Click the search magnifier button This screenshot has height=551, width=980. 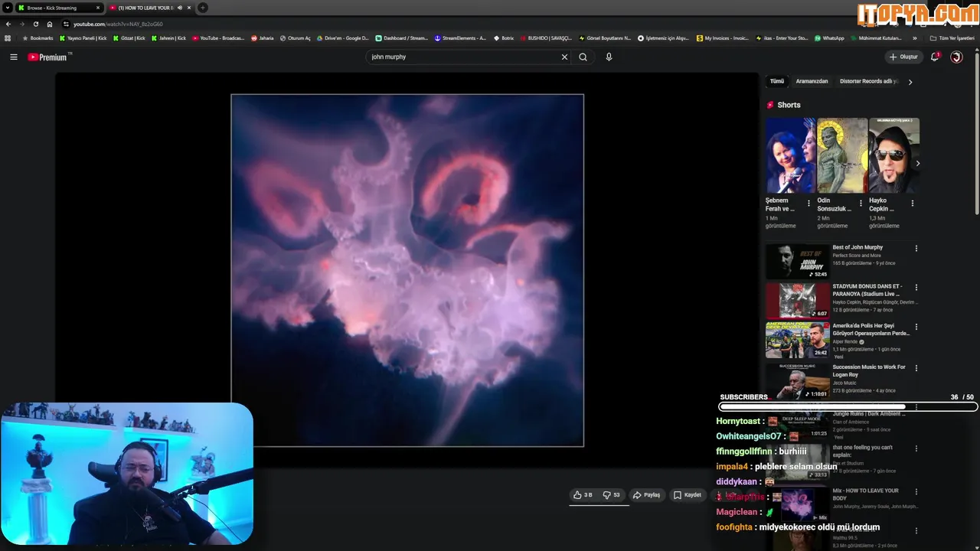pos(583,57)
